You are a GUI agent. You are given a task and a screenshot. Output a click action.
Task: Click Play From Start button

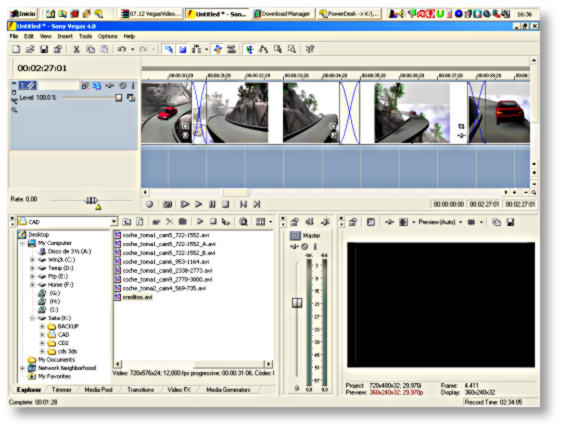pyautogui.click(x=185, y=204)
